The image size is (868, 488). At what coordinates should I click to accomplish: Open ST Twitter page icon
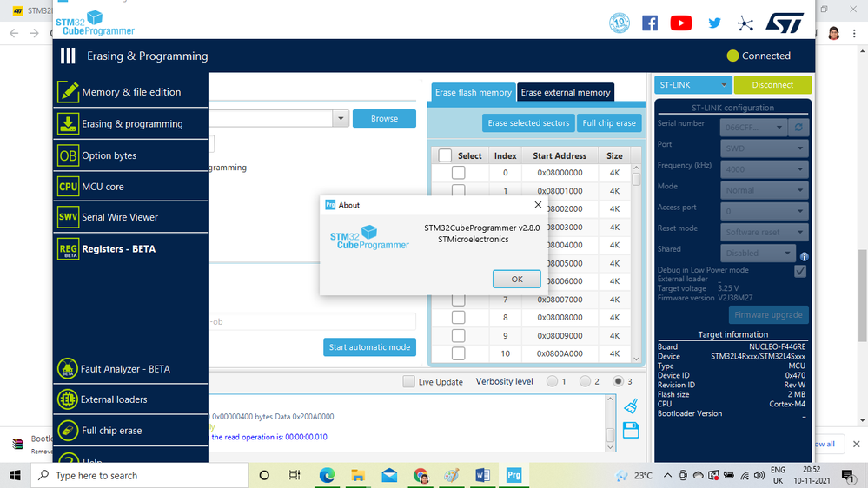point(715,23)
